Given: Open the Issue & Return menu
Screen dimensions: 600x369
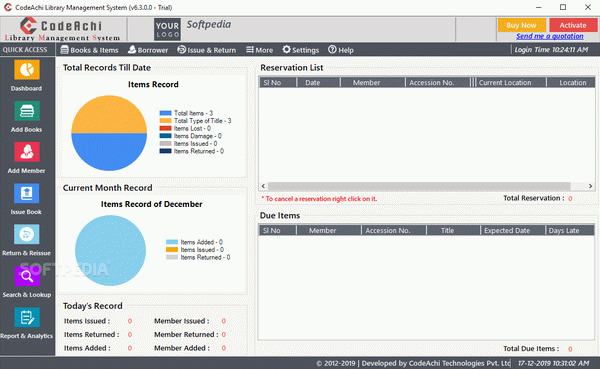Looking at the screenshot, I should point(207,50).
